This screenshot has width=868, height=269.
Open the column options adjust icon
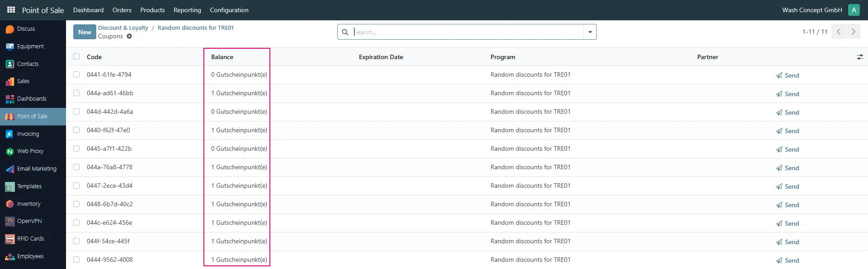860,57
